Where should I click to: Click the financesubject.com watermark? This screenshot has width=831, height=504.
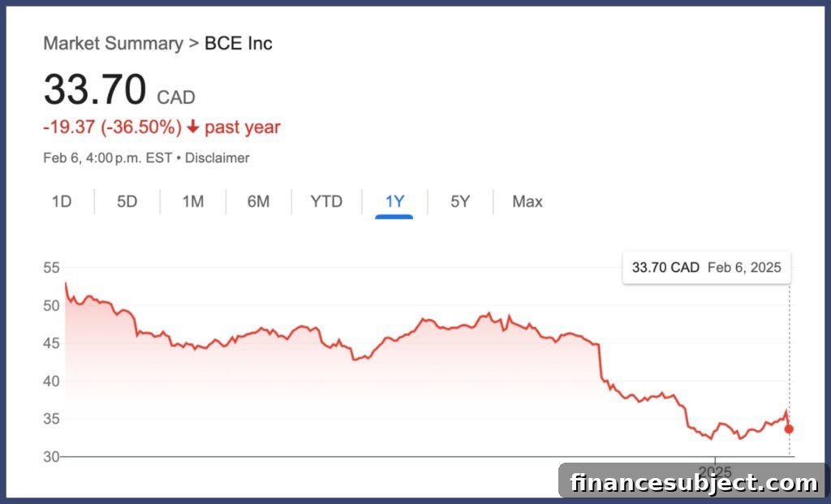click(694, 482)
